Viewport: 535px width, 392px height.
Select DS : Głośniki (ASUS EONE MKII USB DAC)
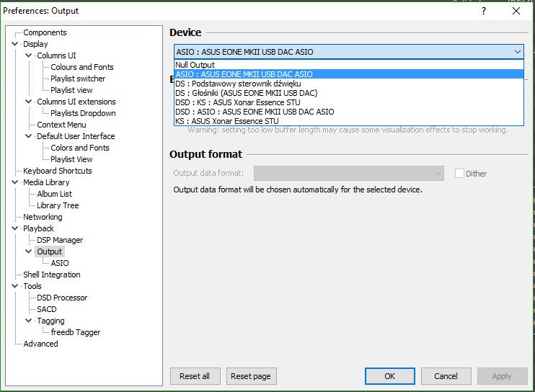pos(349,93)
